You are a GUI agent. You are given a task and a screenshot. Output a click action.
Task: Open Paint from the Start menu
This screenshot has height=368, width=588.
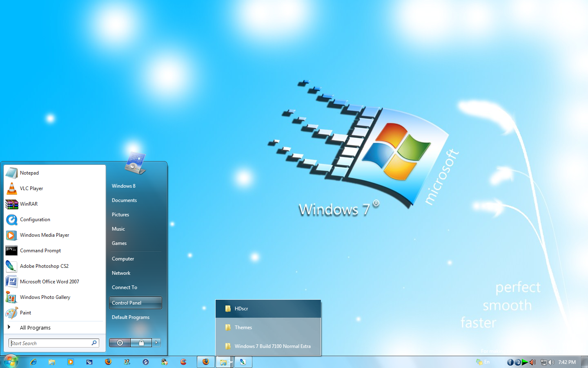(x=55, y=313)
